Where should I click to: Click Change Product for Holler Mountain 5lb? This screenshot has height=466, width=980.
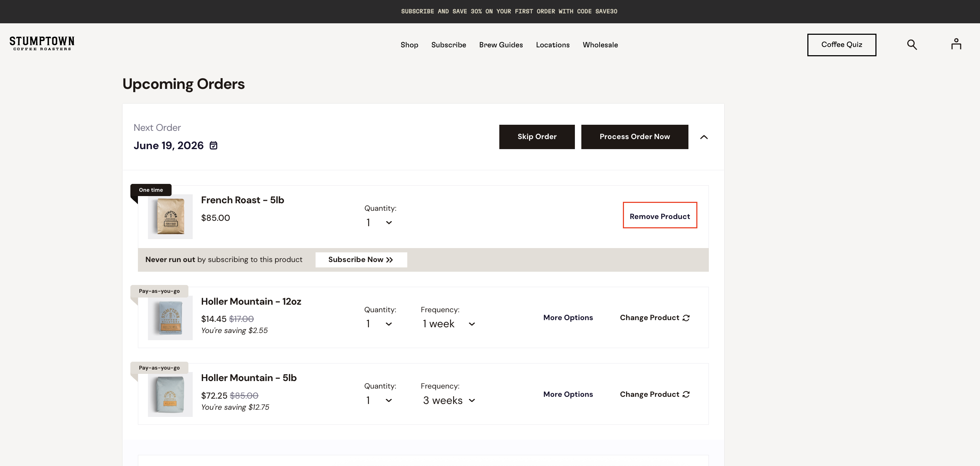[x=654, y=394]
